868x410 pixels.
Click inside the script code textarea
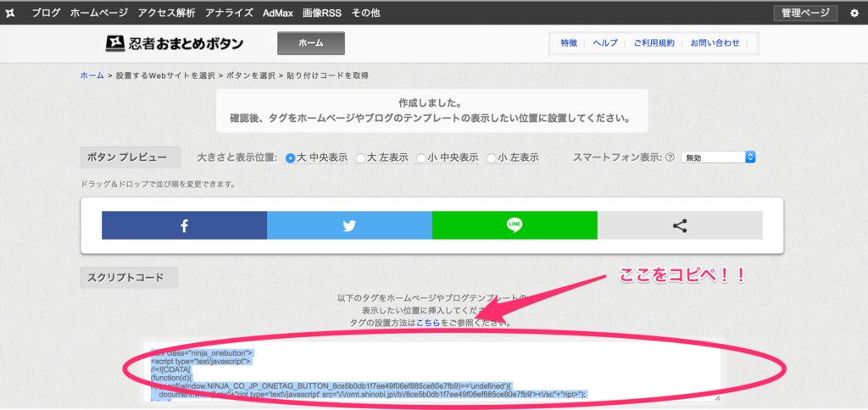(x=432, y=372)
